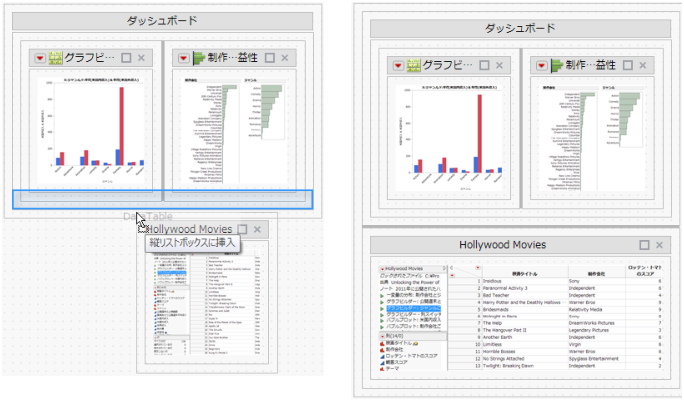Click continuous icon beside 観客スコア
Screen dimensions: 684x401
(382, 362)
